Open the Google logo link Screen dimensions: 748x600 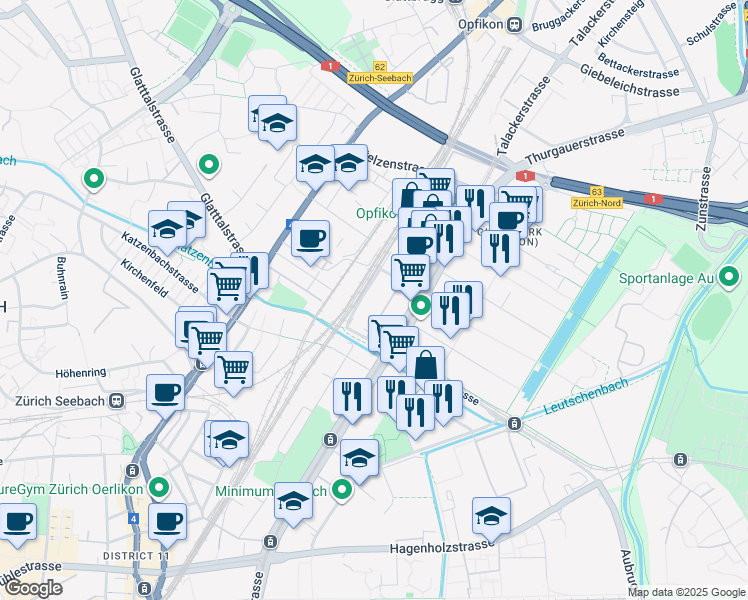point(31,589)
